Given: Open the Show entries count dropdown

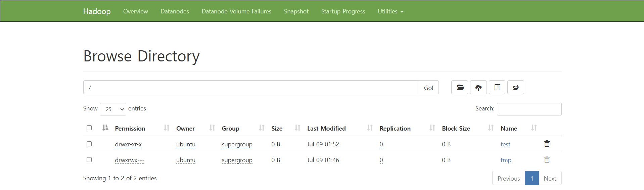Looking at the screenshot, I should 113,109.
